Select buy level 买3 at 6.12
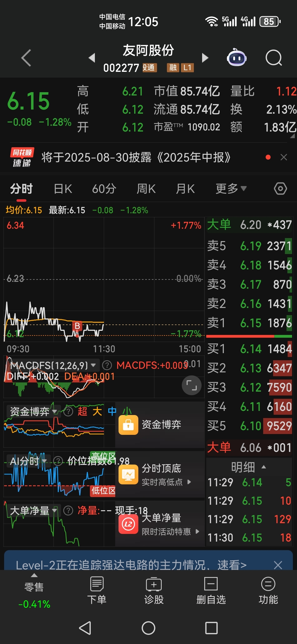Screen dimensions: 297x644 coord(249,387)
